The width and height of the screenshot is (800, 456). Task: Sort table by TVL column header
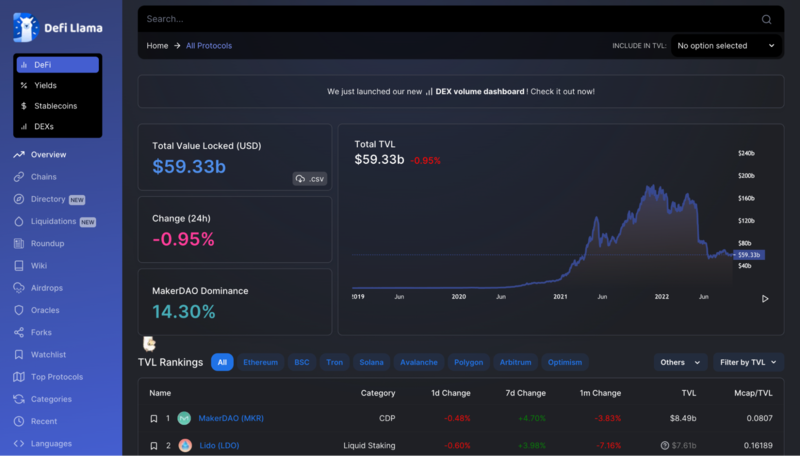pos(689,393)
